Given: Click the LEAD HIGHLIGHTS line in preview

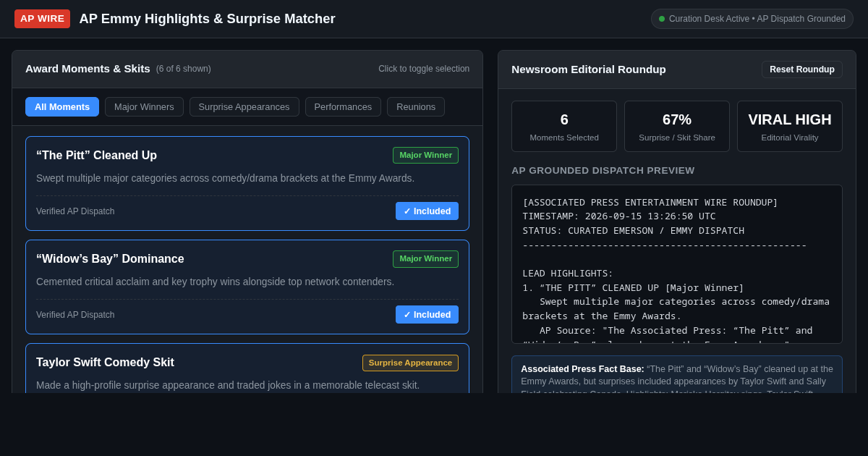Looking at the screenshot, I should coord(568,274).
